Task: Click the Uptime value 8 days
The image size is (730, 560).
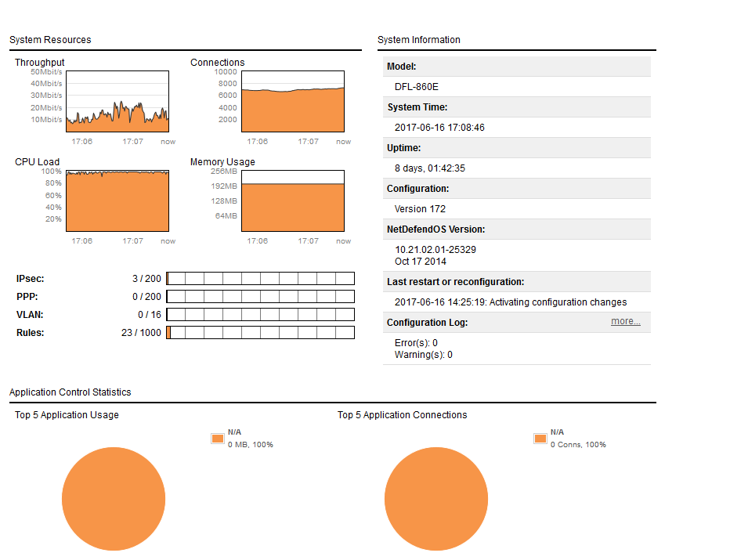Action: [x=430, y=168]
